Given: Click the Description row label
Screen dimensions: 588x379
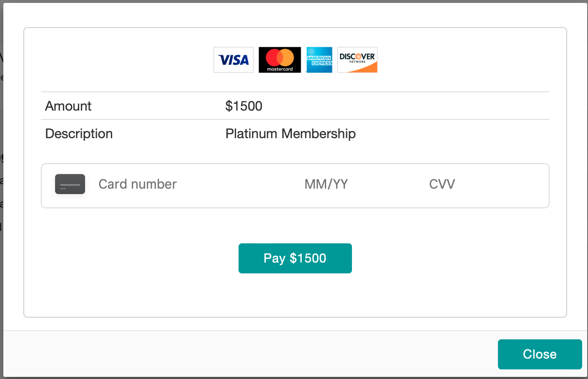Looking at the screenshot, I should pos(79,134).
